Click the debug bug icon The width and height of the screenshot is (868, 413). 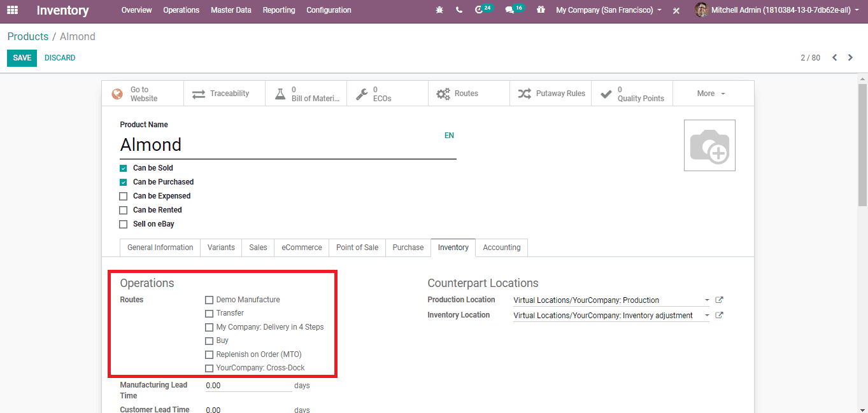pyautogui.click(x=439, y=10)
